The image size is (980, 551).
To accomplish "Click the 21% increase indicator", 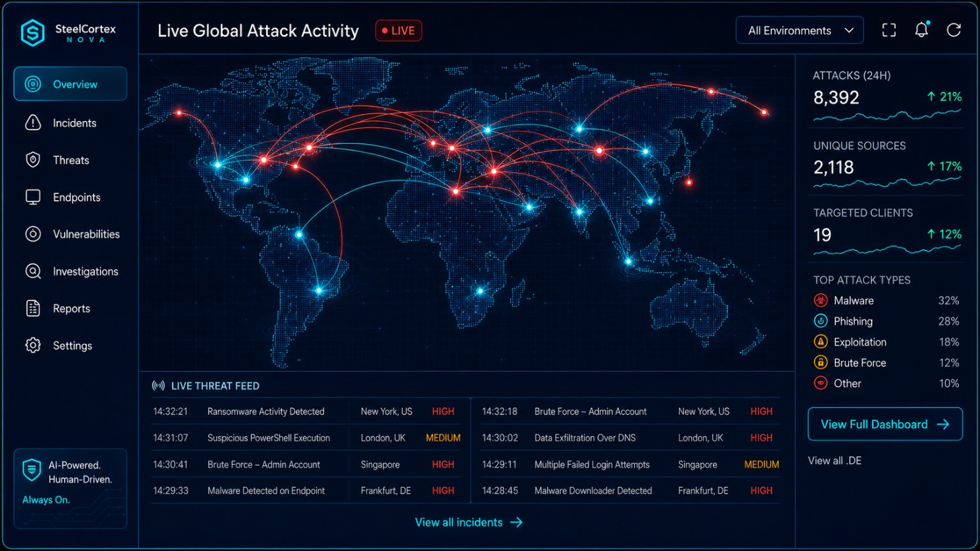I will click(944, 96).
